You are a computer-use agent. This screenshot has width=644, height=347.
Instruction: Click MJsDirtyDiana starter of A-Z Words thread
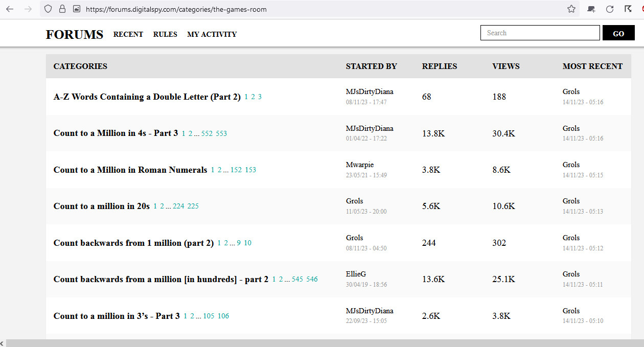370,91
